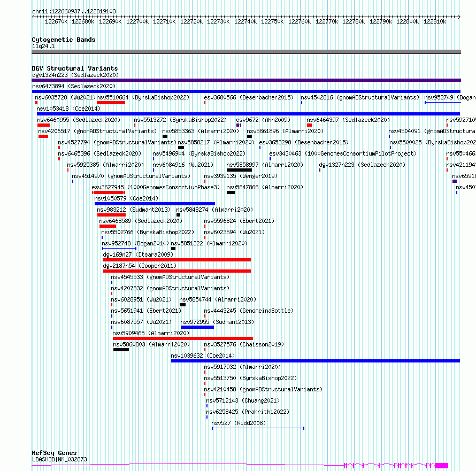Select nsv1039632 (Coe2014) variant label
476x471 pixels.
[x=203, y=356]
